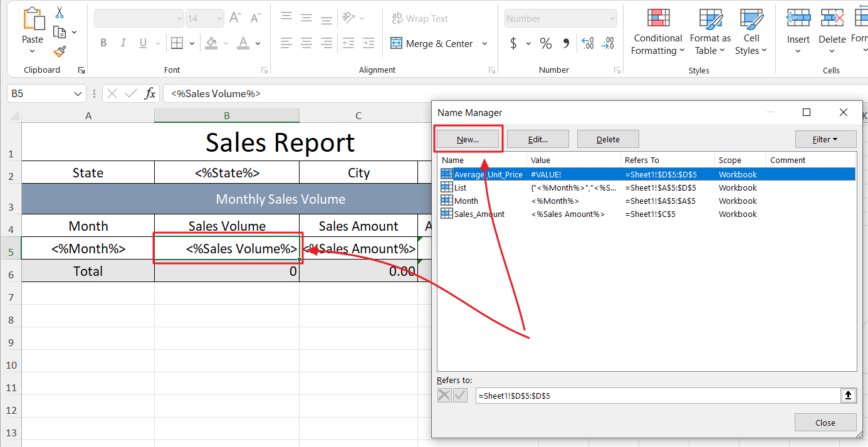
Task: Open the Number format dropdown
Action: (x=612, y=19)
